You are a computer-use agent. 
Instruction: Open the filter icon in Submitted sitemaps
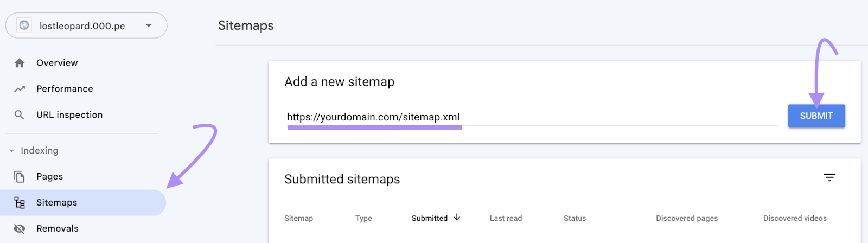point(829,177)
